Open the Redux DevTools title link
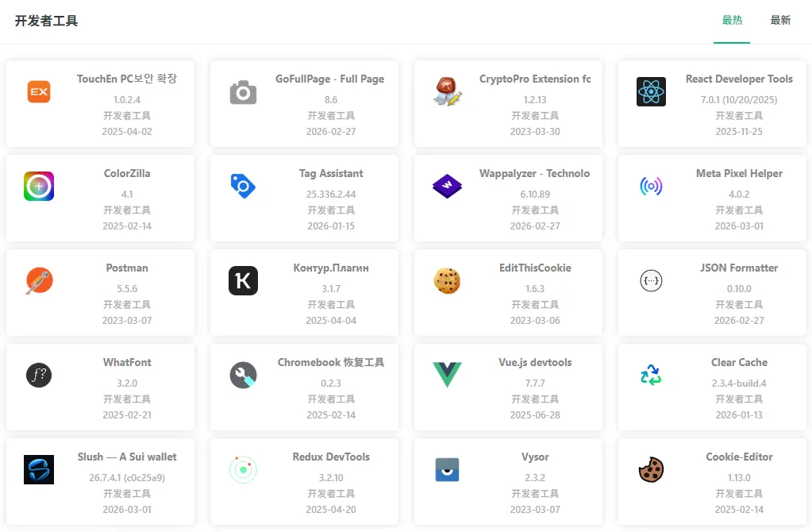 click(331, 457)
